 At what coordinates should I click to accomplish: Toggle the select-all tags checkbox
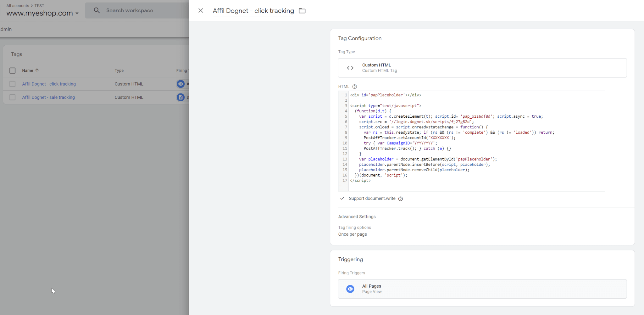click(x=13, y=70)
